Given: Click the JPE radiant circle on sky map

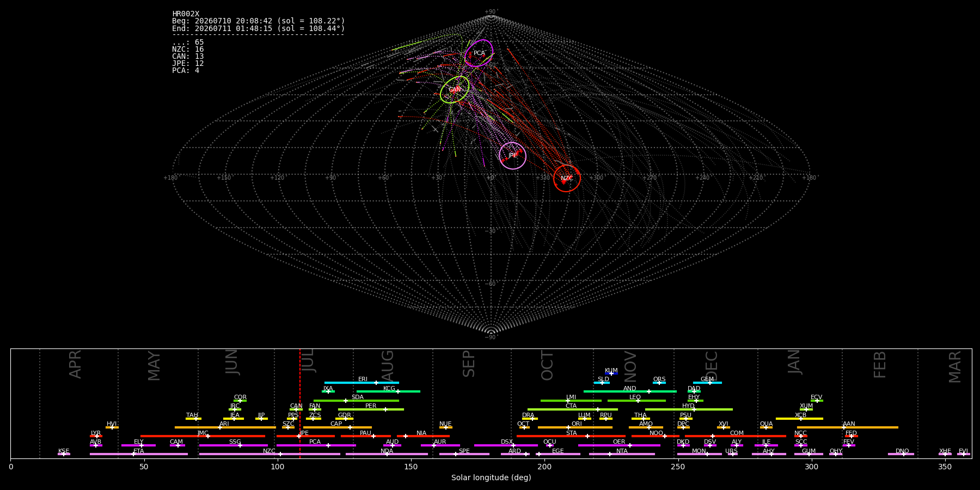Looking at the screenshot, I should (512, 156).
